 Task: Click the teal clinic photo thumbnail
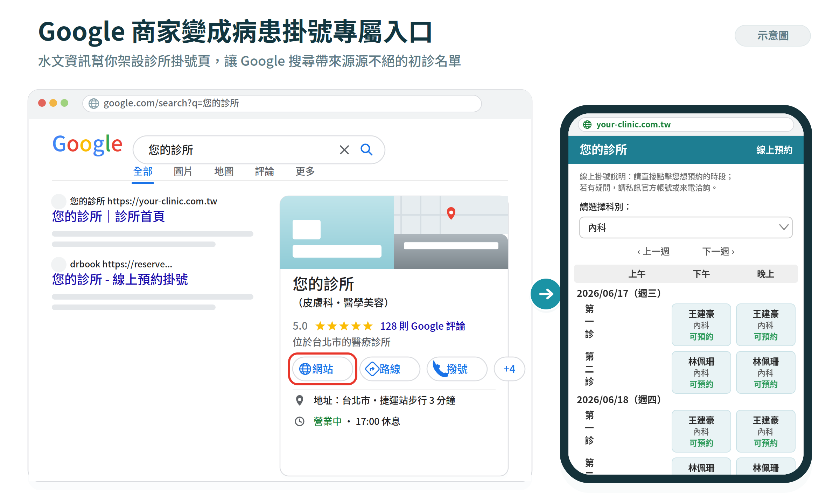(x=337, y=232)
